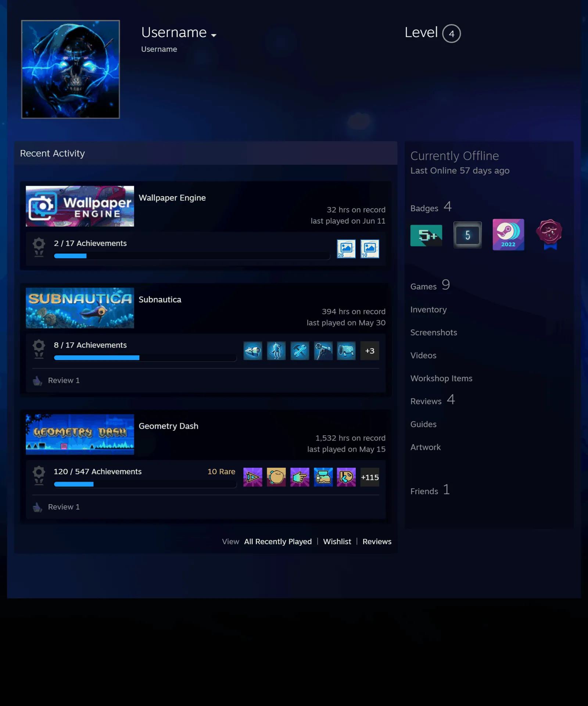The height and width of the screenshot is (706, 588).
Task: Open the Reviews link in the footer
Action: click(x=377, y=542)
